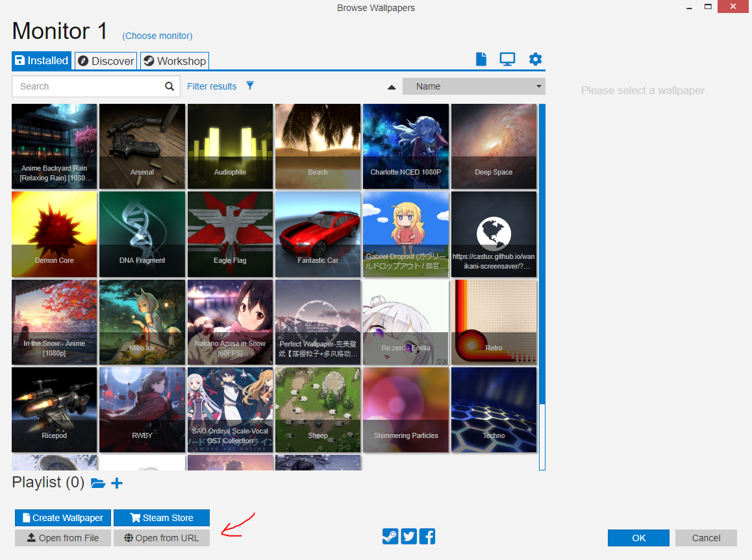The image size is (752, 560).
Task: Create a new playlist with the plus icon
Action: [x=117, y=483]
